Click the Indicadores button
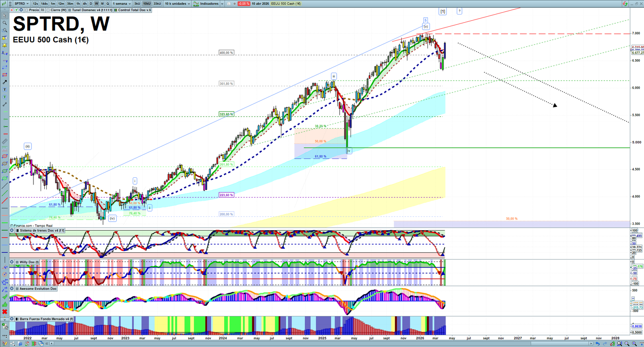The width and height of the screenshot is (644, 347). (209, 4)
